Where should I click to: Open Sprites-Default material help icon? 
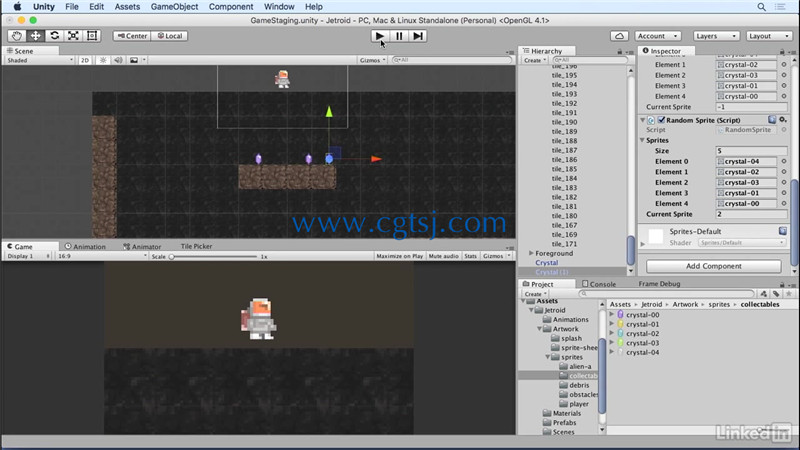[783, 231]
